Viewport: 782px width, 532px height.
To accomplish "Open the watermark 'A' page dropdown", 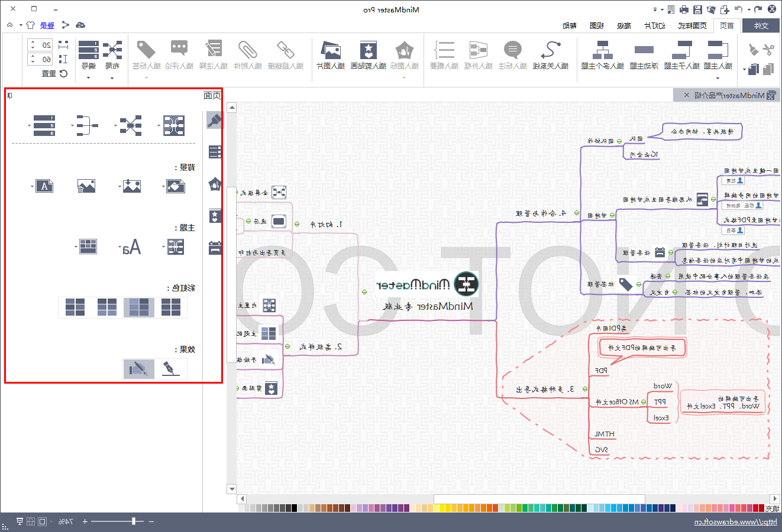I will pyautogui.click(x=43, y=186).
